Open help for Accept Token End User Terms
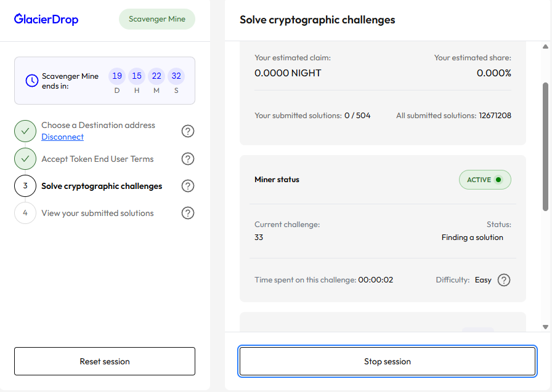552x392 pixels. point(188,159)
